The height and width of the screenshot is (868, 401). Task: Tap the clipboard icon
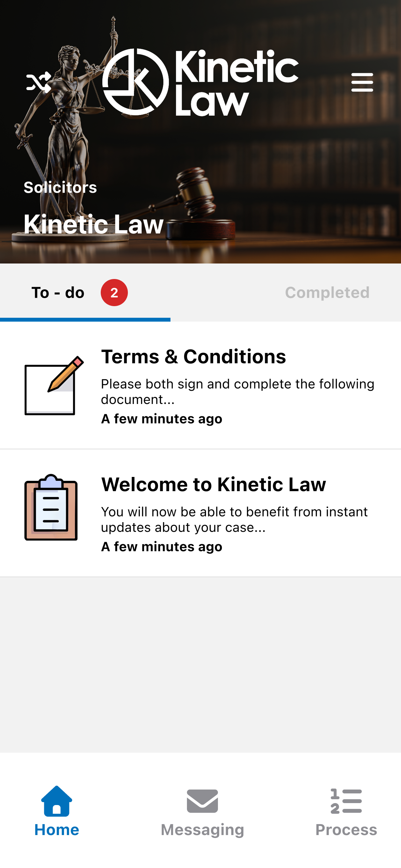[51, 507]
